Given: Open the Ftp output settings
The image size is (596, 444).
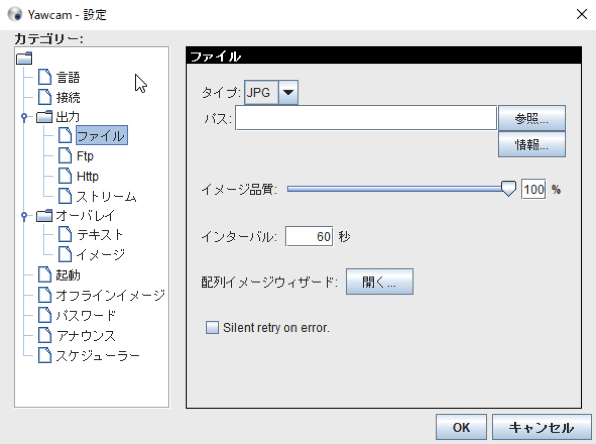Looking at the screenshot, I should point(85,156).
